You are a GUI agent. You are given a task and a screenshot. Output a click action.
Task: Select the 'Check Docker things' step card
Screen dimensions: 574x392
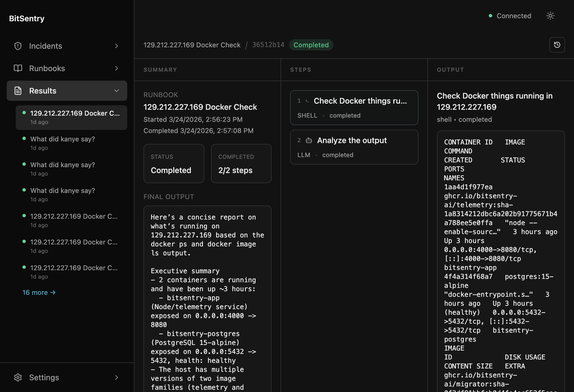pyautogui.click(x=354, y=108)
